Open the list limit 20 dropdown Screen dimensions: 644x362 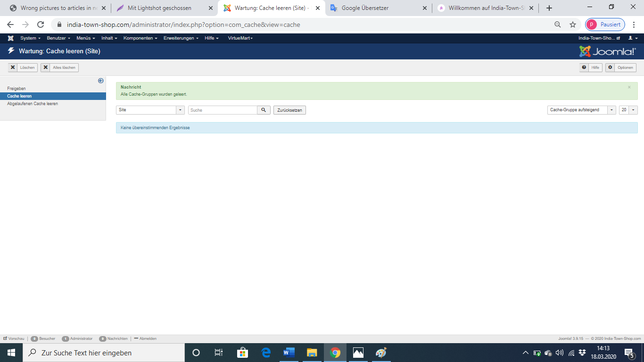click(x=628, y=110)
